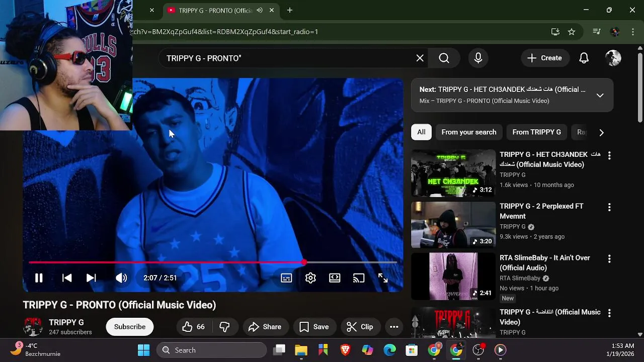This screenshot has height=362, width=644.
Task: Mute the video volume
Action: (x=121, y=278)
